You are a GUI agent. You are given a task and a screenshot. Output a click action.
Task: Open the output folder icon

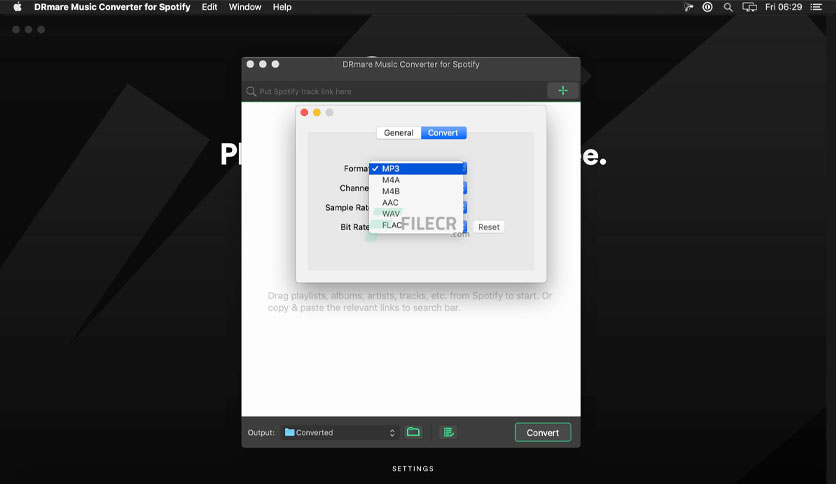413,432
